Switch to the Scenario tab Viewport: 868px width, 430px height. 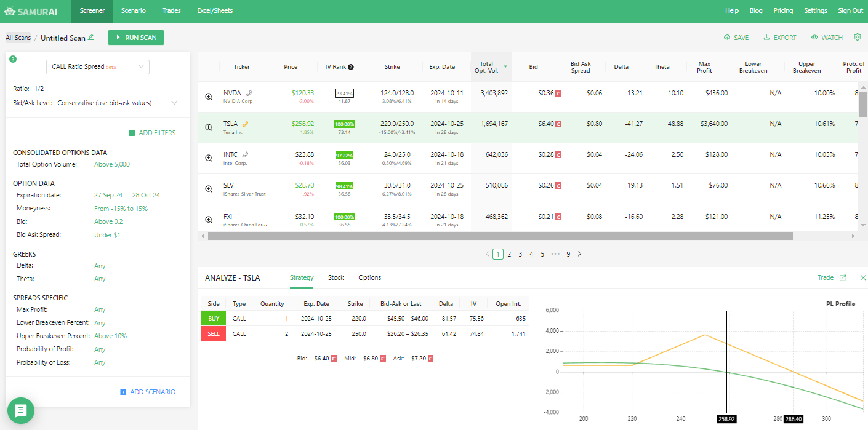[x=134, y=10]
